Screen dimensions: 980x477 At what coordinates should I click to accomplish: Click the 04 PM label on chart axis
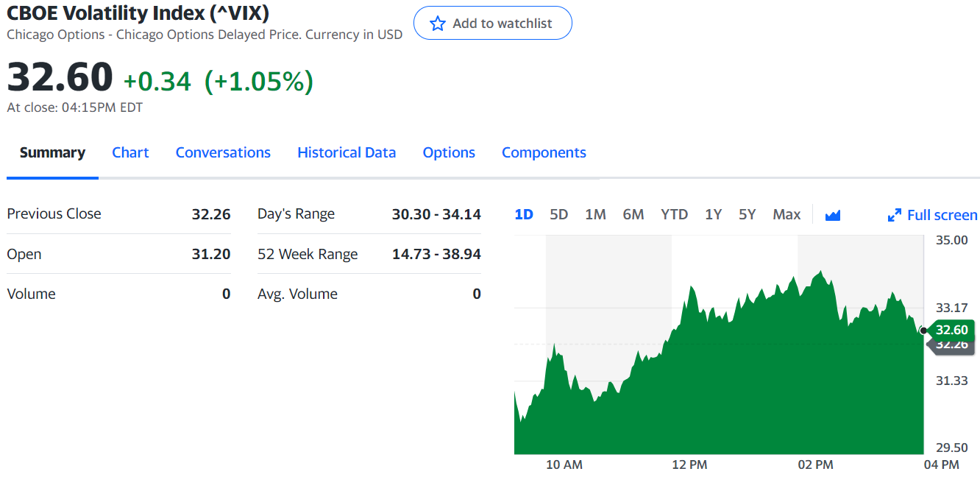point(941,464)
